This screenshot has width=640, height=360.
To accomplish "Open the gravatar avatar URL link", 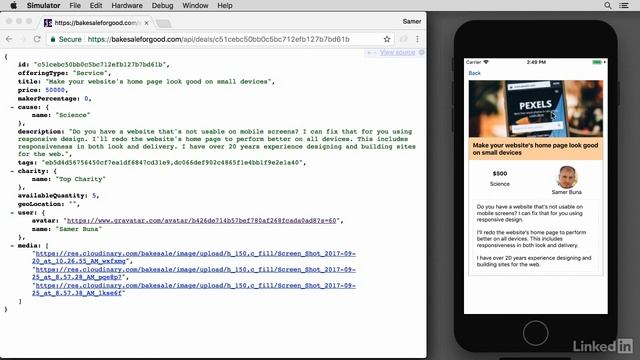I will (202, 220).
